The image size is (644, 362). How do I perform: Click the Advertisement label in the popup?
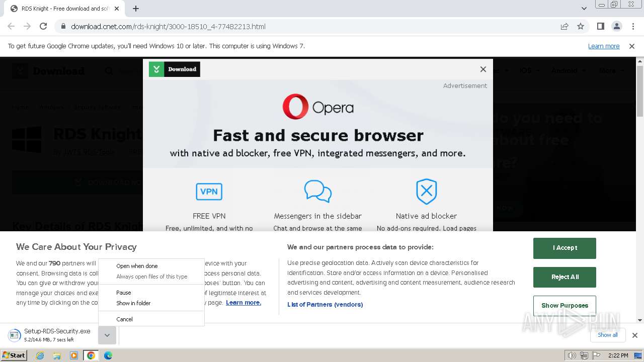click(x=465, y=86)
